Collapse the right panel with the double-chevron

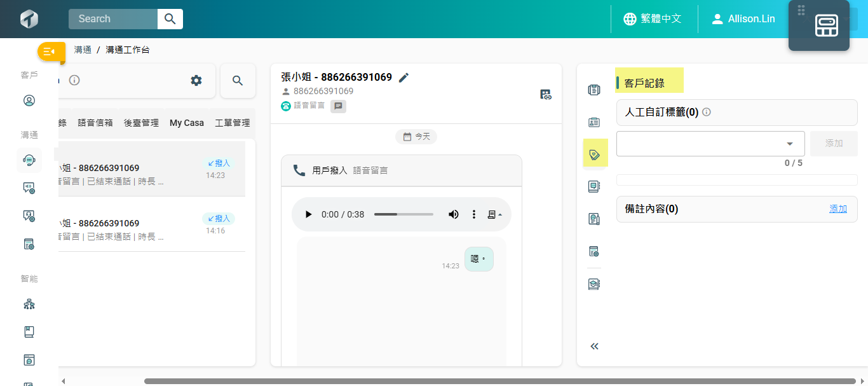point(595,347)
